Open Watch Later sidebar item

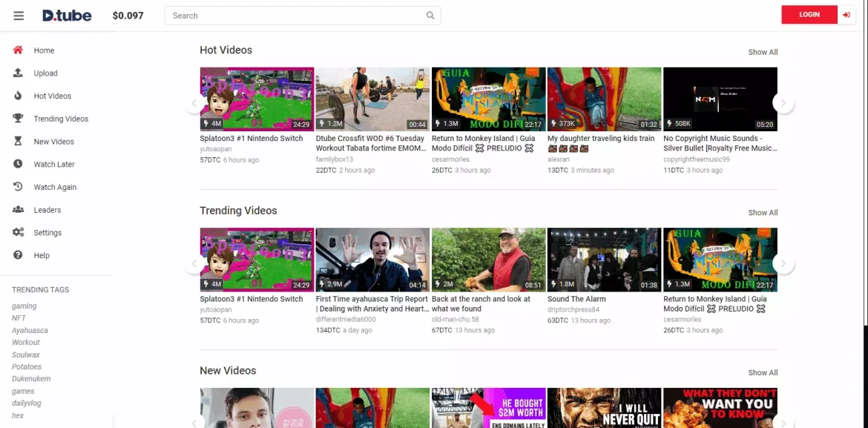(x=56, y=164)
